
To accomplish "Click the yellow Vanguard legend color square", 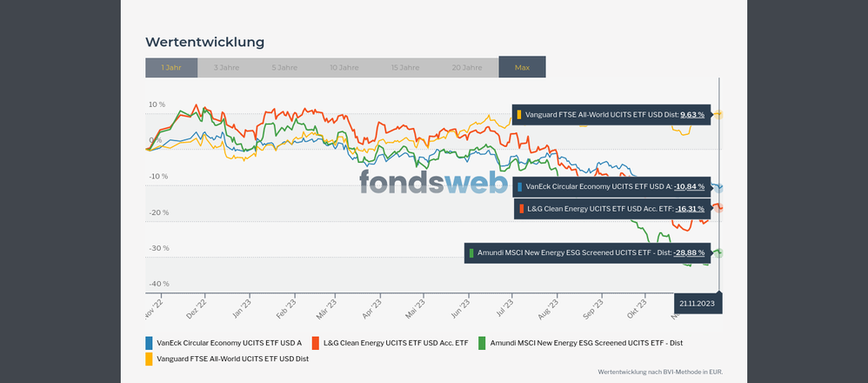I will (150, 359).
